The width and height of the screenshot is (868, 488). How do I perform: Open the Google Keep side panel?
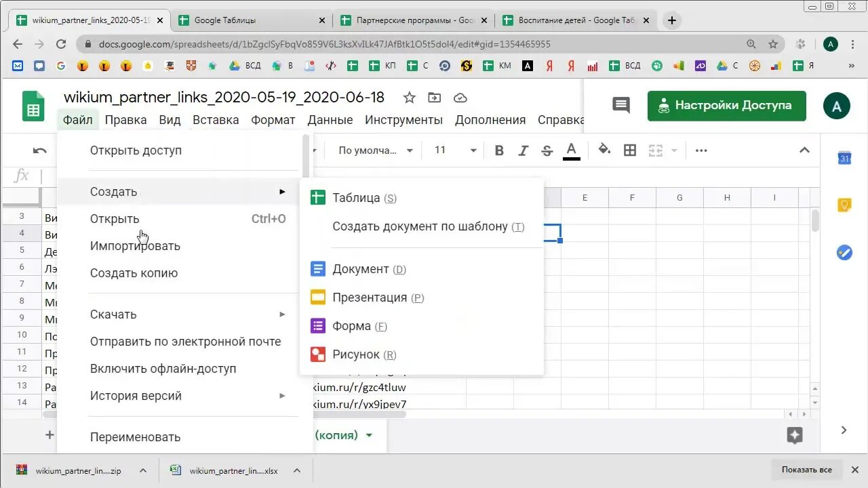844,205
